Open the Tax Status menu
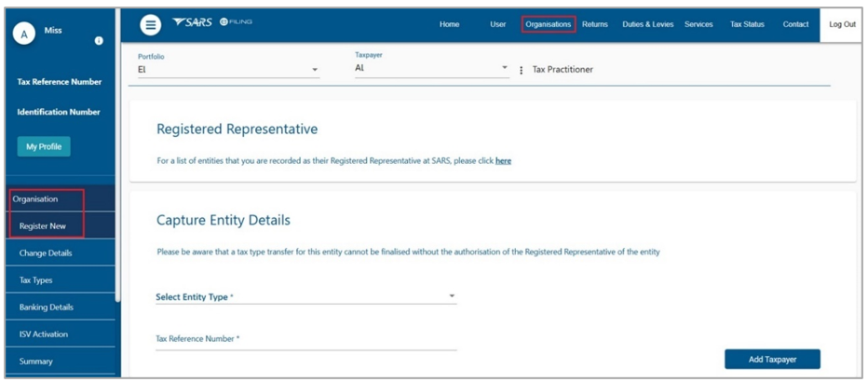The width and height of the screenshot is (868, 382). pyautogui.click(x=747, y=24)
